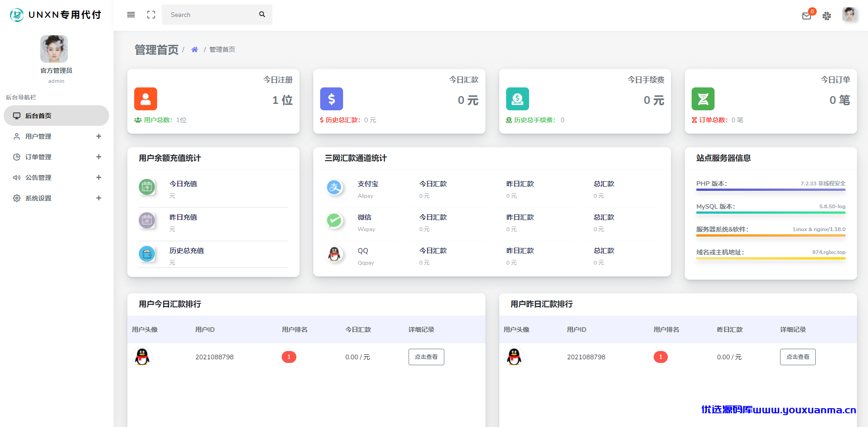Open the mail notifications envelope icon
The image size is (868, 427).
(807, 16)
